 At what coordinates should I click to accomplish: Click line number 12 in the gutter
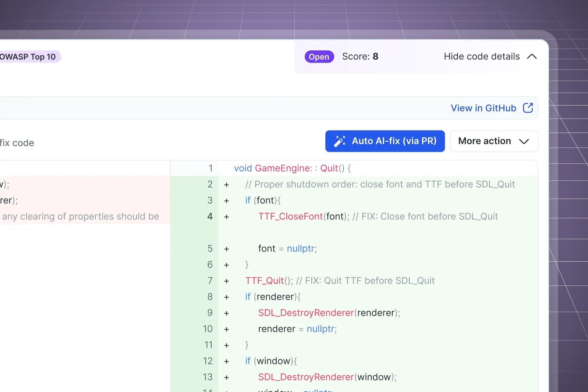tap(208, 361)
